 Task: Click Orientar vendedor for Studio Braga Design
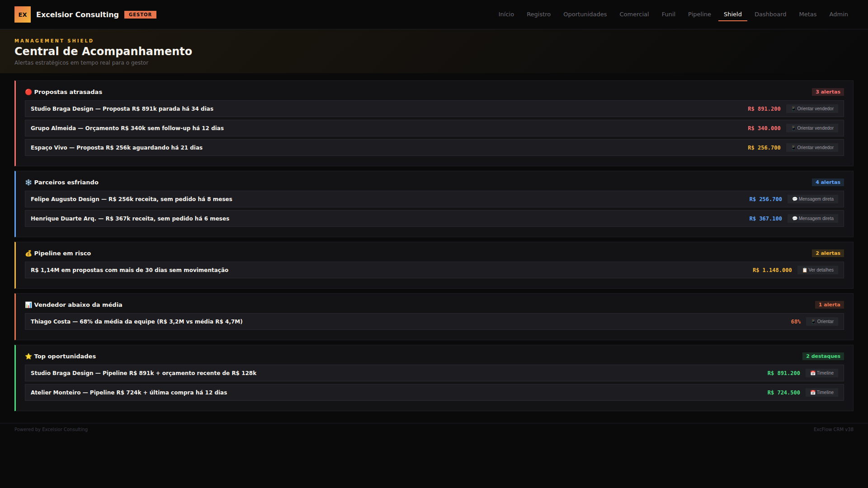pos(812,109)
